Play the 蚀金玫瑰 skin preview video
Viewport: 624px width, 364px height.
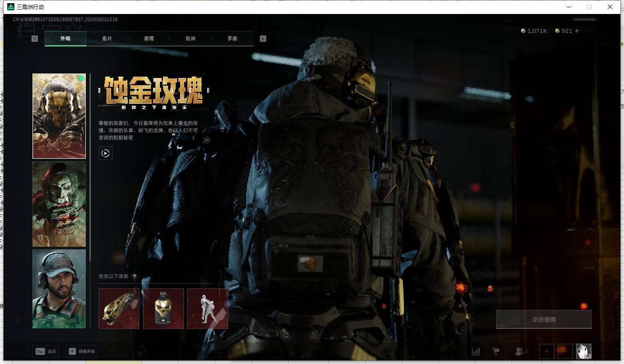[105, 153]
